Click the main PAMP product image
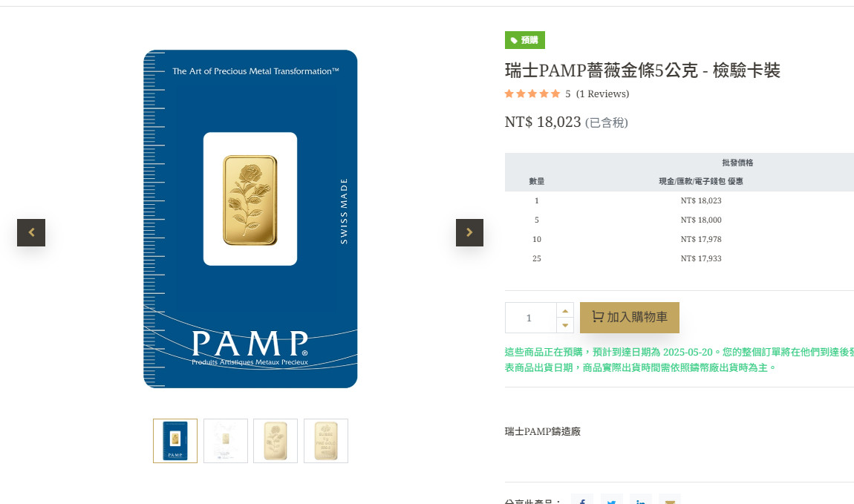Image resolution: width=854 pixels, height=504 pixels. click(250, 219)
